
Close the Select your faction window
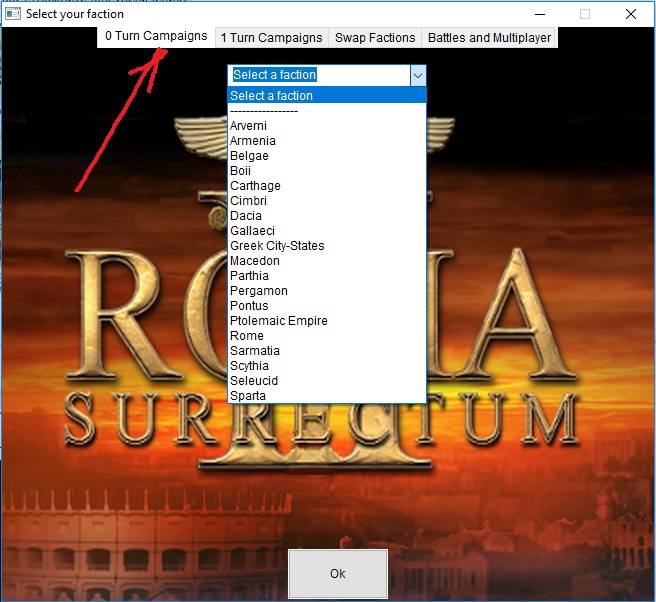(630, 14)
